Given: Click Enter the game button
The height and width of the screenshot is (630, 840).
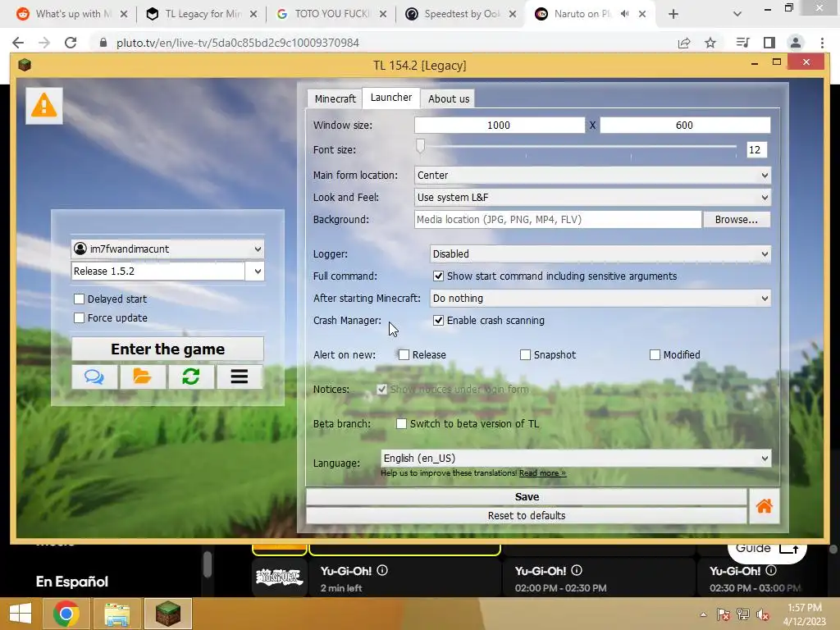Looking at the screenshot, I should pyautogui.click(x=167, y=349).
